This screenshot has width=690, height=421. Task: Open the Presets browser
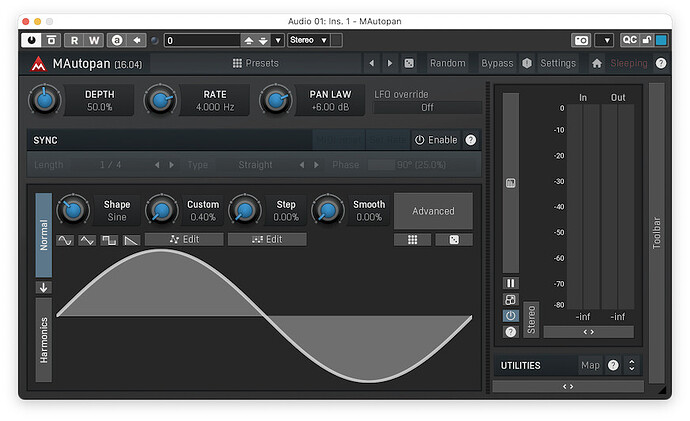256,63
